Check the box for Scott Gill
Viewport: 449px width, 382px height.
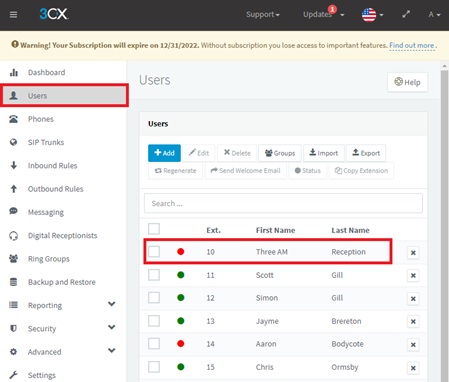pyautogui.click(x=154, y=275)
